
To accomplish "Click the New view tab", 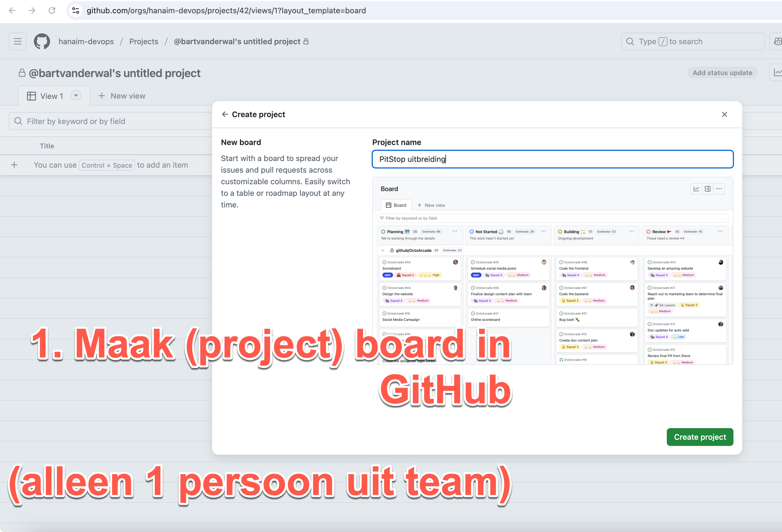I will pyautogui.click(x=122, y=96).
